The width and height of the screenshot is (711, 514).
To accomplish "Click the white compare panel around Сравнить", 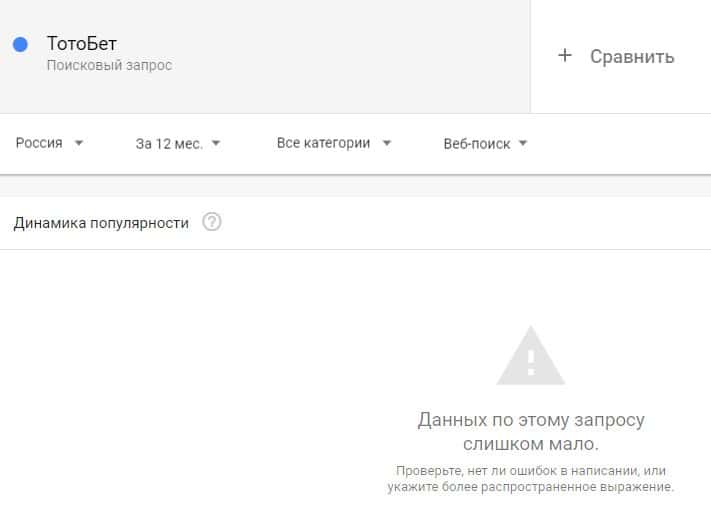I will tap(621, 56).
